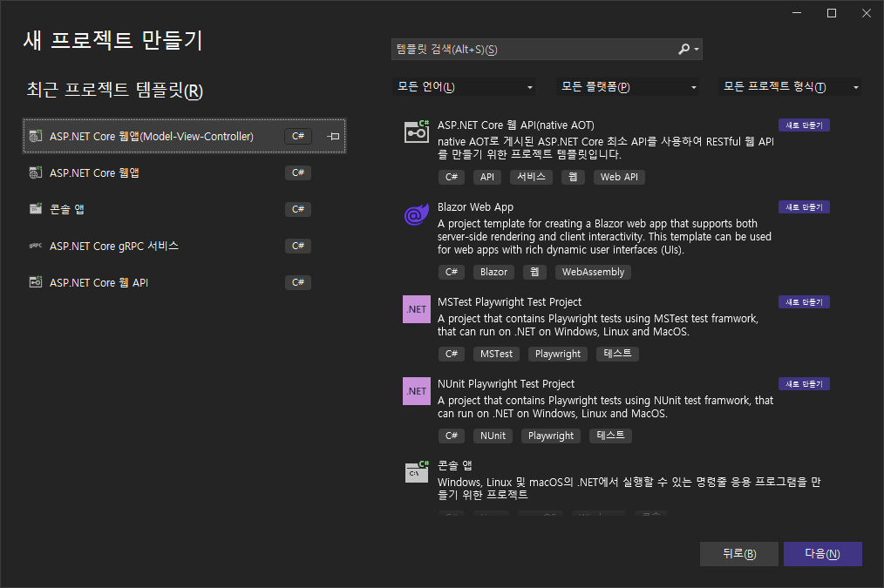Screen dimensions: 884x588
Task: Select NUnit Playwright Test Project template
Action: click(507, 383)
